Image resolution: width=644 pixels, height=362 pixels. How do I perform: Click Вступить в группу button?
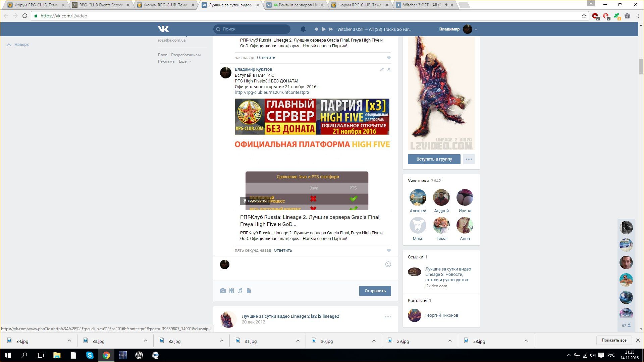pyautogui.click(x=434, y=159)
